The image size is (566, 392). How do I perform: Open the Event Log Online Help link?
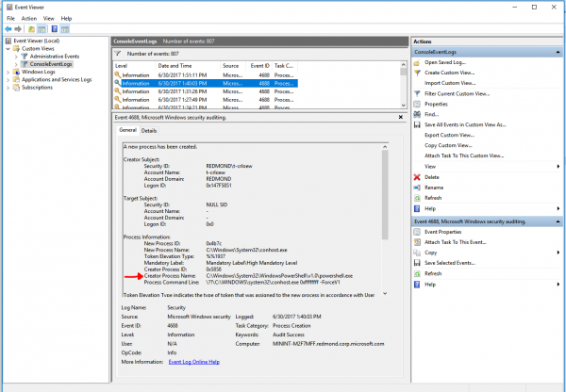pyautogui.click(x=194, y=362)
